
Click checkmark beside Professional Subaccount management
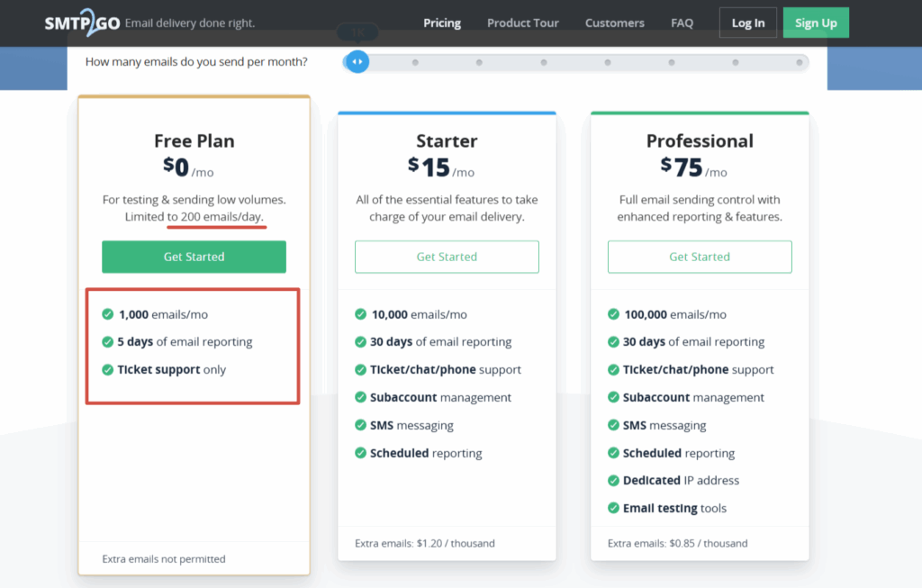click(613, 397)
